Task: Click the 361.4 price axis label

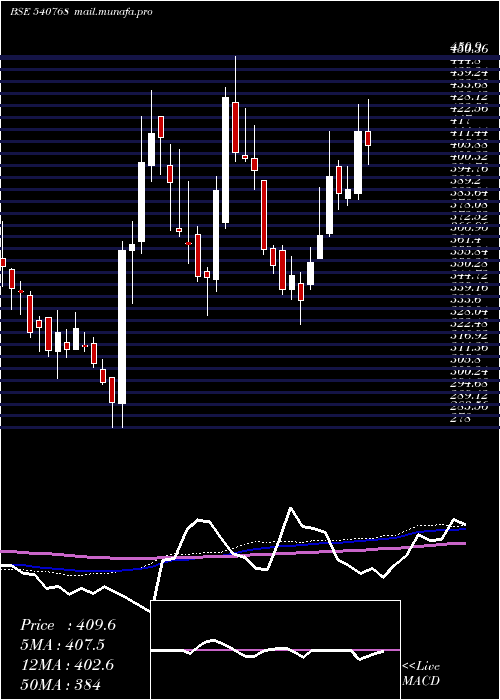Action: tap(466, 241)
